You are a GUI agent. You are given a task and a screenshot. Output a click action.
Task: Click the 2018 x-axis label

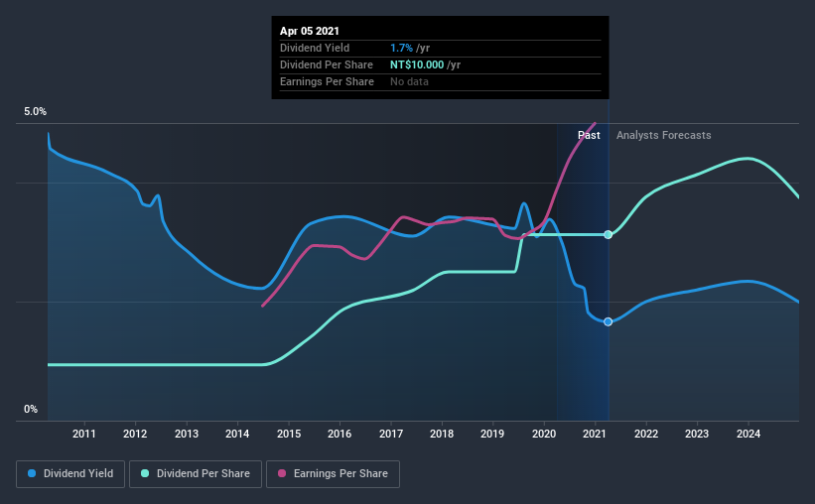pyautogui.click(x=442, y=434)
